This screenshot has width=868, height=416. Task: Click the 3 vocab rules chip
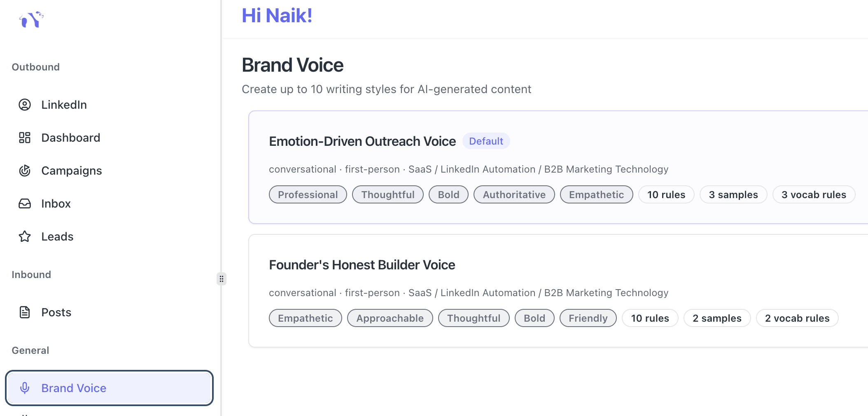point(814,194)
